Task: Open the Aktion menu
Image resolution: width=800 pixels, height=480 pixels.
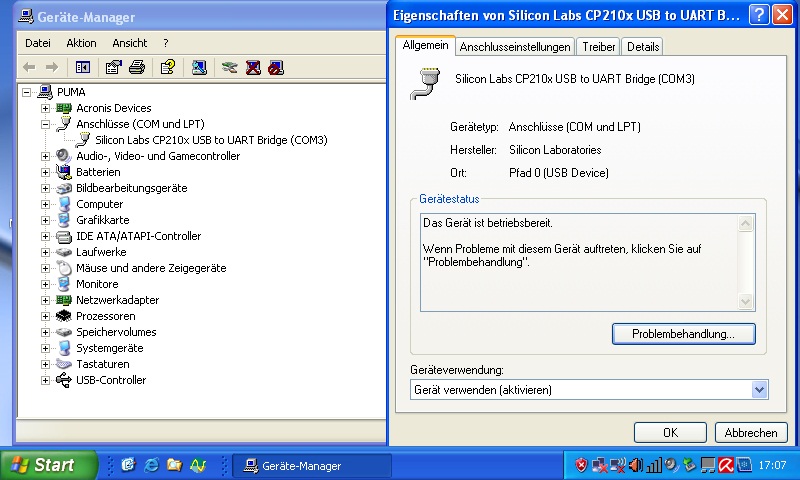Action: [81, 43]
